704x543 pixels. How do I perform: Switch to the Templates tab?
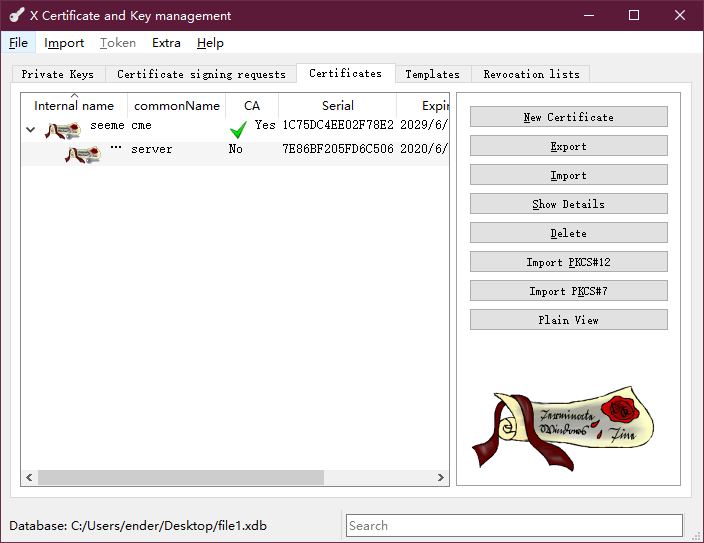pos(433,74)
